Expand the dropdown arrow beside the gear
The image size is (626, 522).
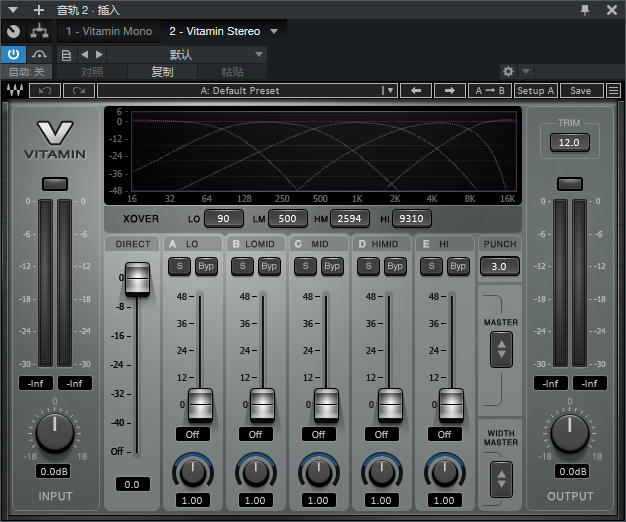(x=526, y=71)
